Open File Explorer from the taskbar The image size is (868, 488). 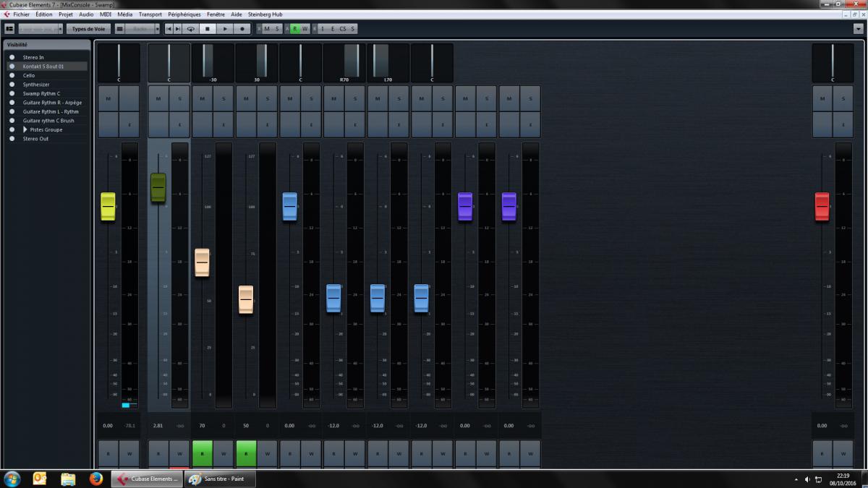click(68, 479)
